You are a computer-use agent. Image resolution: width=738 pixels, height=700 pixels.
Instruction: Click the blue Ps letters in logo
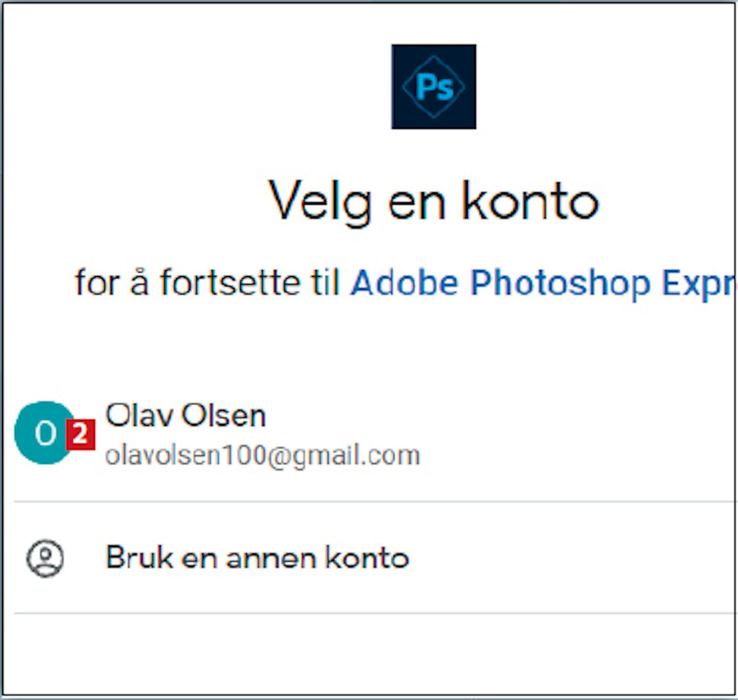[x=434, y=87]
